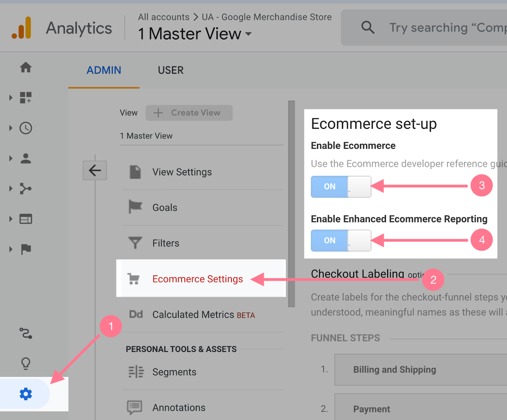
Task: Open Calculated Metrics BETA
Action: click(203, 315)
